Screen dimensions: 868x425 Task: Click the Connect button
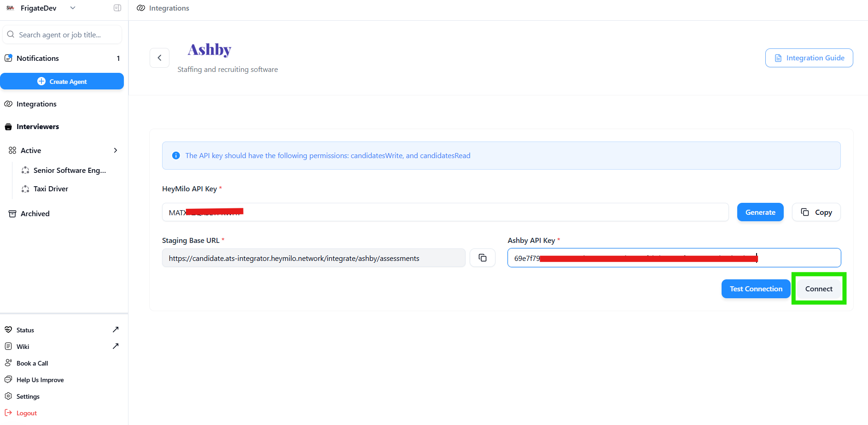click(x=818, y=289)
